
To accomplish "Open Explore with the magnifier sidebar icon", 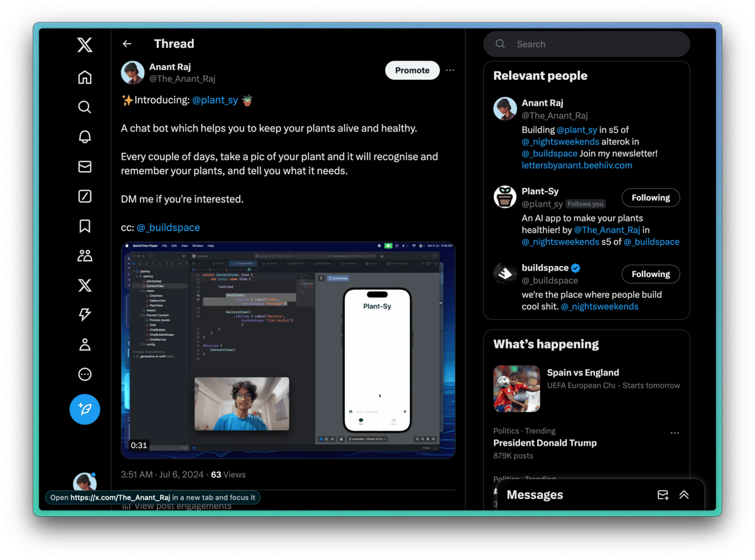I will (85, 107).
